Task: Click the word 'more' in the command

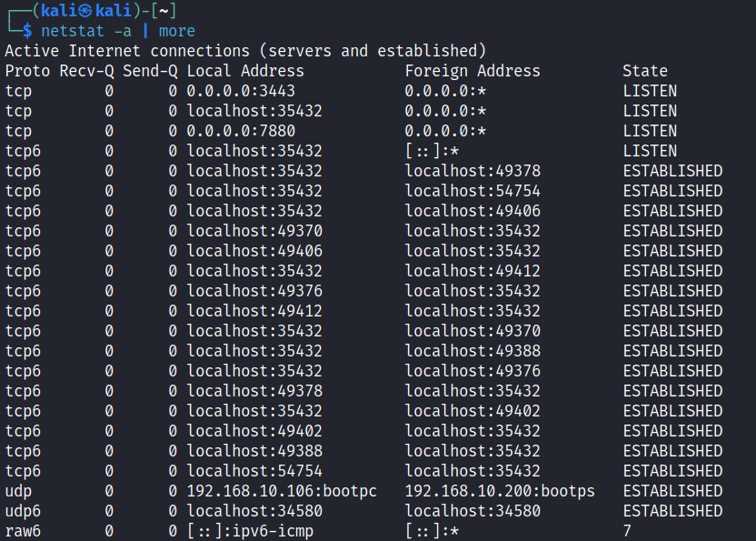Action: pos(176,31)
